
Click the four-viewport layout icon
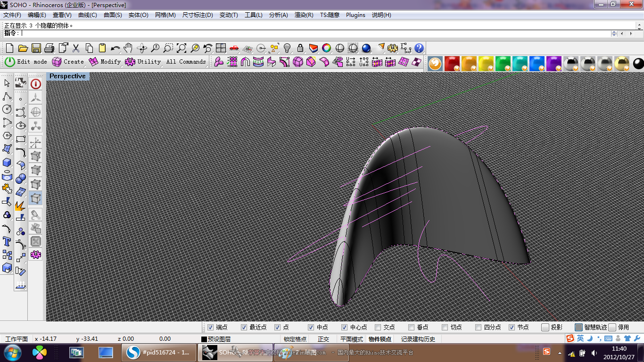(221, 48)
